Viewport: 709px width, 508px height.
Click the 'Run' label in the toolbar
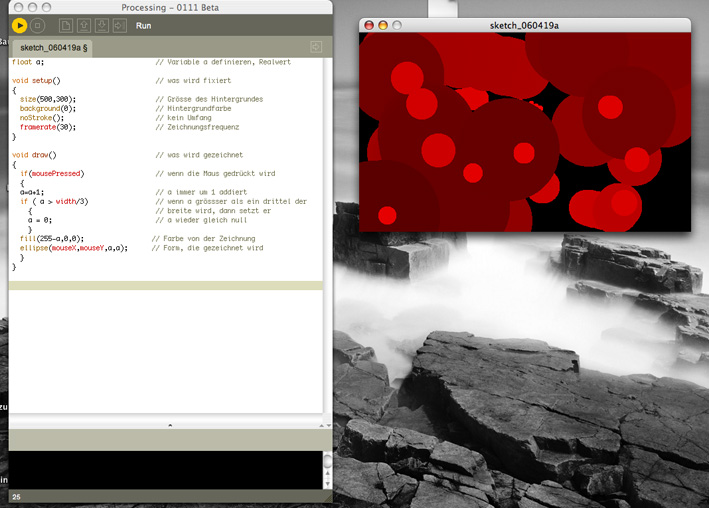click(143, 26)
